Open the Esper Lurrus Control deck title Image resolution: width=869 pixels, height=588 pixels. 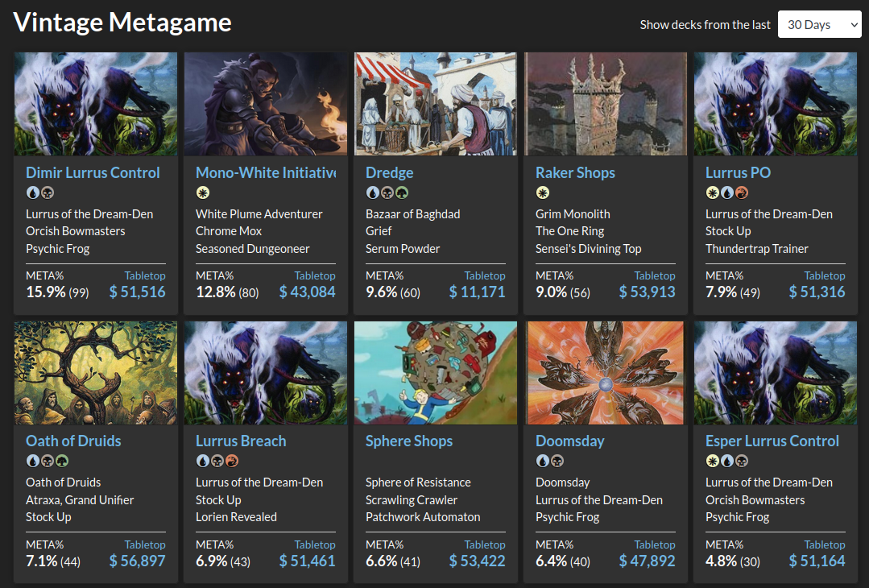[772, 441]
